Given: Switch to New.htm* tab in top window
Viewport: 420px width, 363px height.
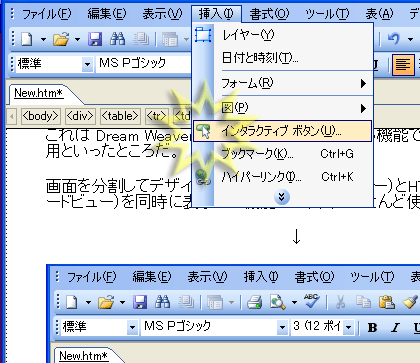Looking at the screenshot, I should [39, 93].
